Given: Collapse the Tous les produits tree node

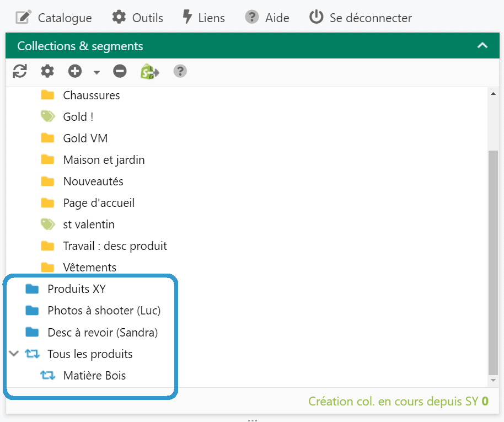Looking at the screenshot, I should click(x=14, y=354).
